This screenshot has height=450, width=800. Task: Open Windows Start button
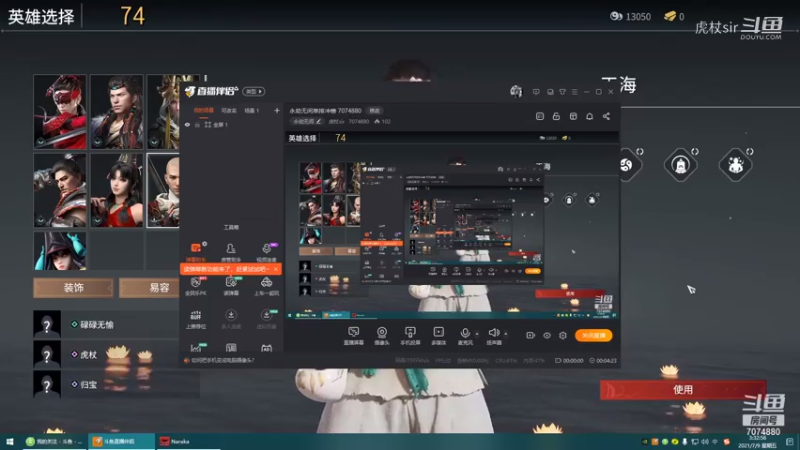tap(10, 441)
